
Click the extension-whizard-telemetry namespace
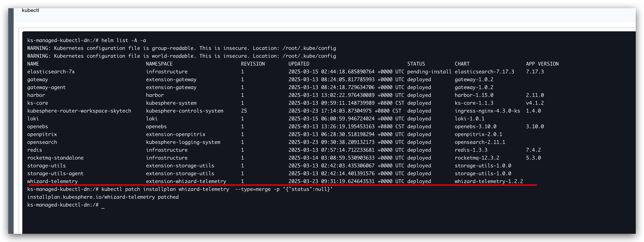186,181
